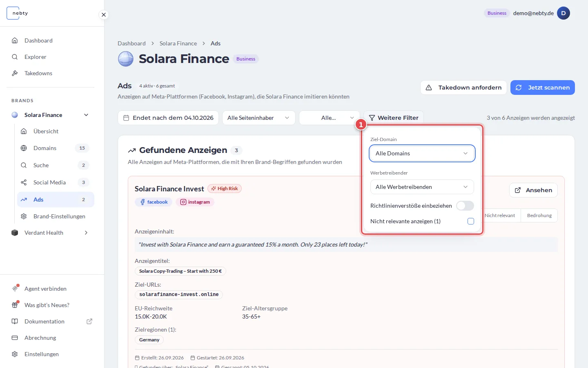The image size is (588, 368).
Task: Click the Germany region tag
Action: [149, 340]
